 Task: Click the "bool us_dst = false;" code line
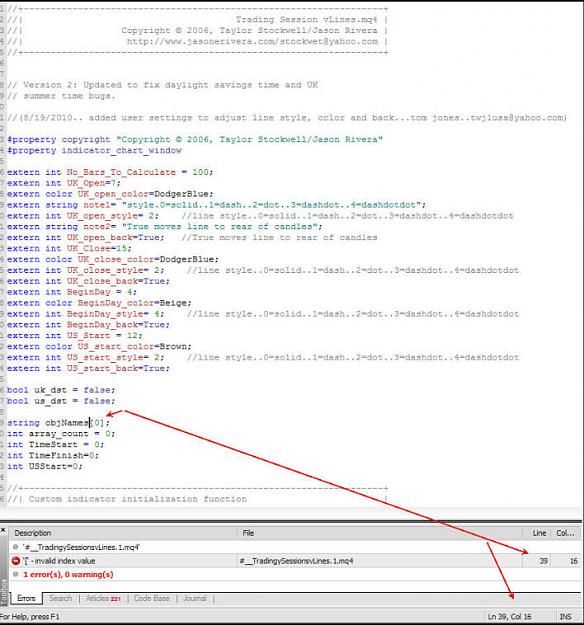(61, 401)
